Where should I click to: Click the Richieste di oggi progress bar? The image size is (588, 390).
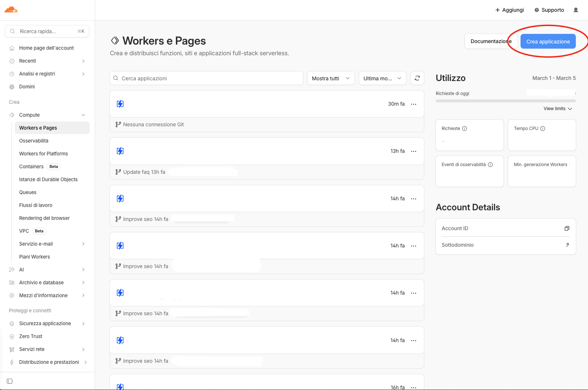[505, 101]
